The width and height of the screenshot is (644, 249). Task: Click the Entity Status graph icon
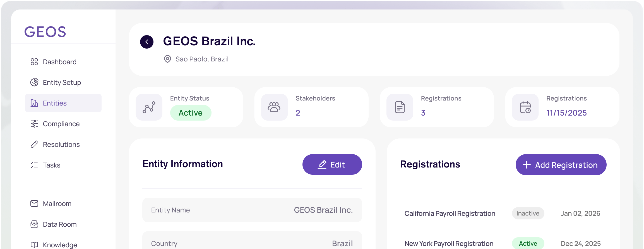click(x=149, y=107)
